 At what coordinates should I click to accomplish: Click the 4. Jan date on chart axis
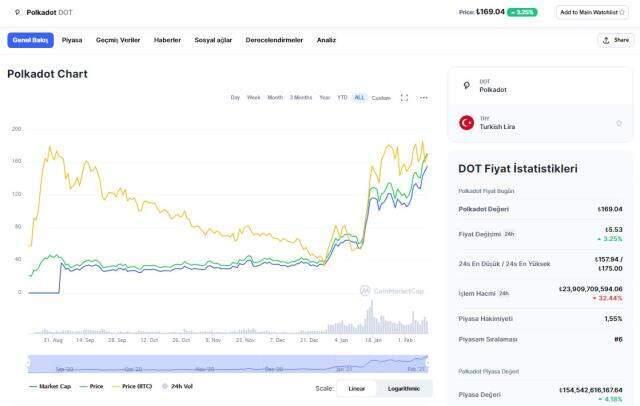click(x=341, y=340)
